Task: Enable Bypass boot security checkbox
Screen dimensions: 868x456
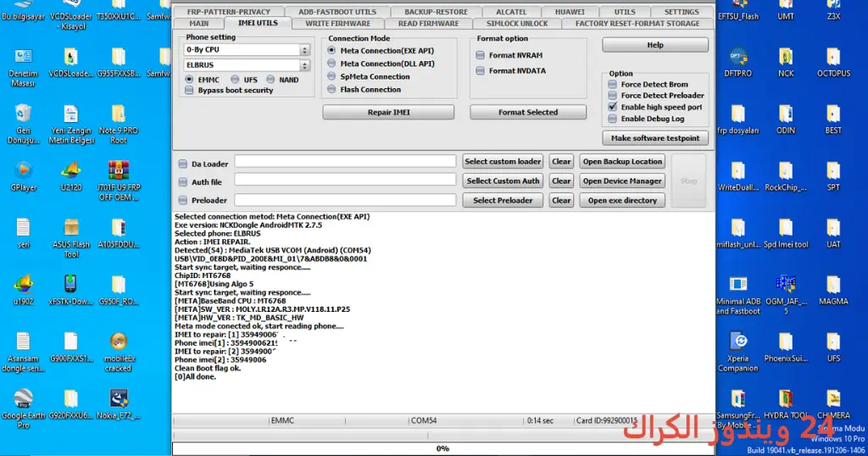Action: click(x=189, y=90)
